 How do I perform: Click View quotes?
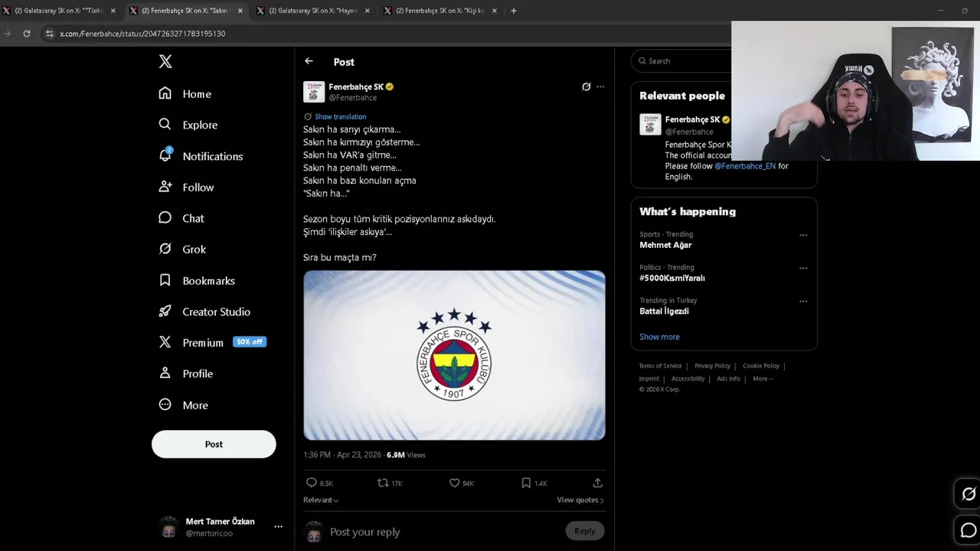(580, 500)
